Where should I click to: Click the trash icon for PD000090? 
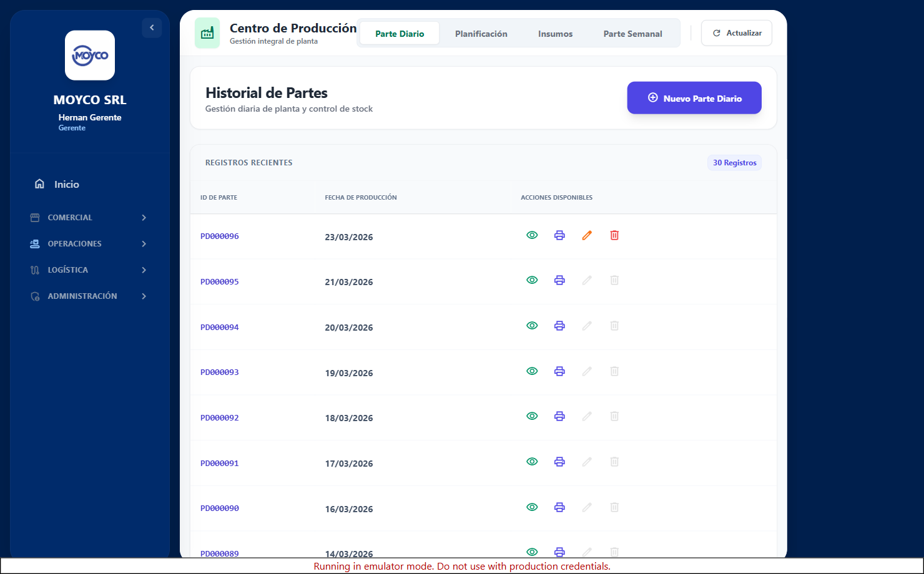point(614,507)
